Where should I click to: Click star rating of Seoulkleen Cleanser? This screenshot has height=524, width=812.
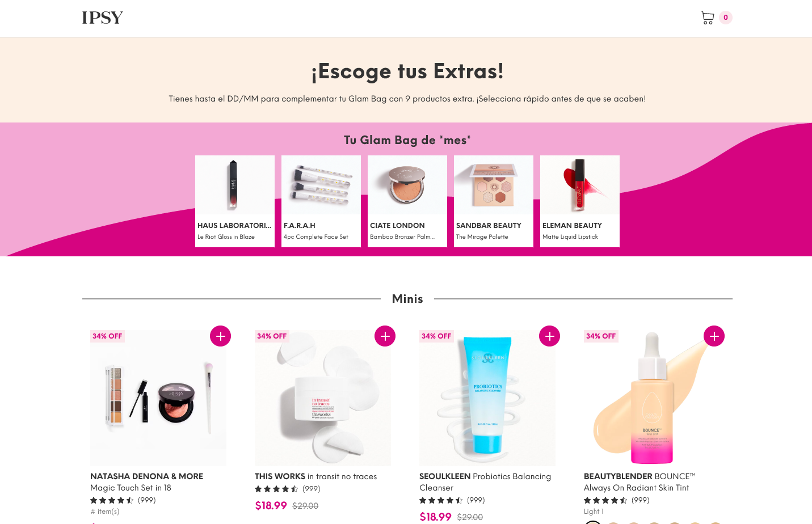[x=441, y=500]
